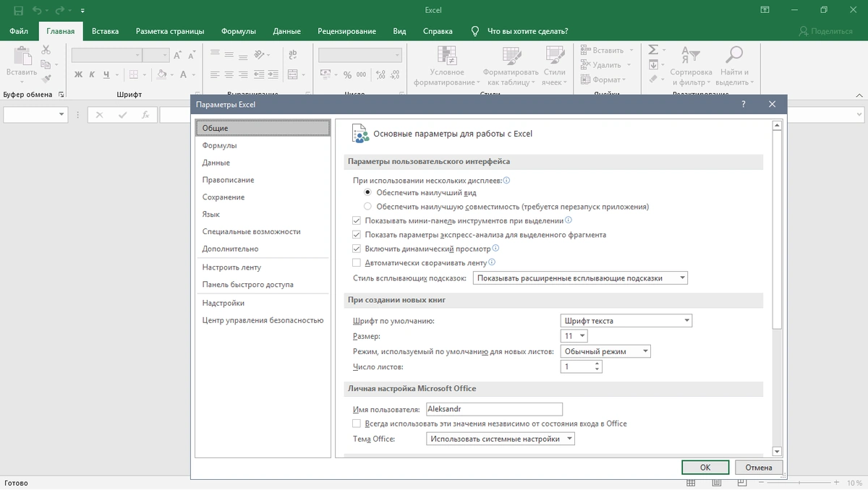Click the Sort and Filter icon

(691, 56)
